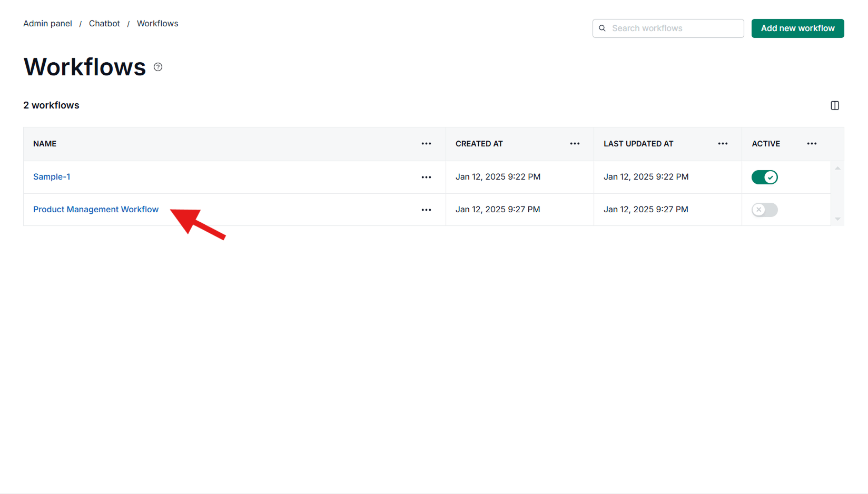Open the help tooltip next to Workflows heading
This screenshot has height=494, width=868.
157,67
